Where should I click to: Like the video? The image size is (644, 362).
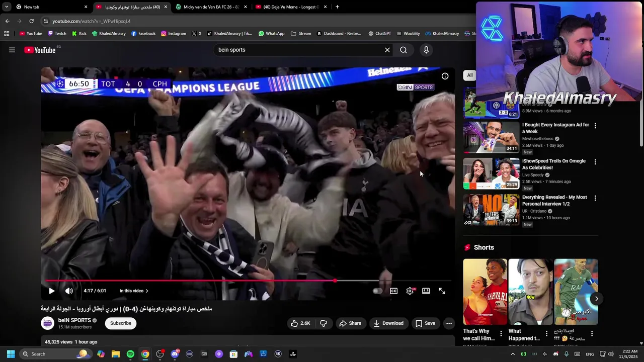(x=300, y=323)
